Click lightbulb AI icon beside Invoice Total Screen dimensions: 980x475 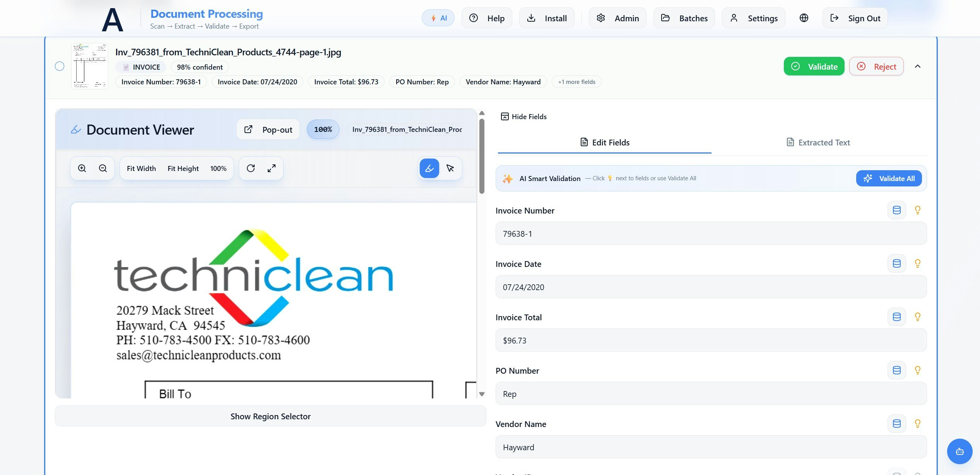coord(917,317)
